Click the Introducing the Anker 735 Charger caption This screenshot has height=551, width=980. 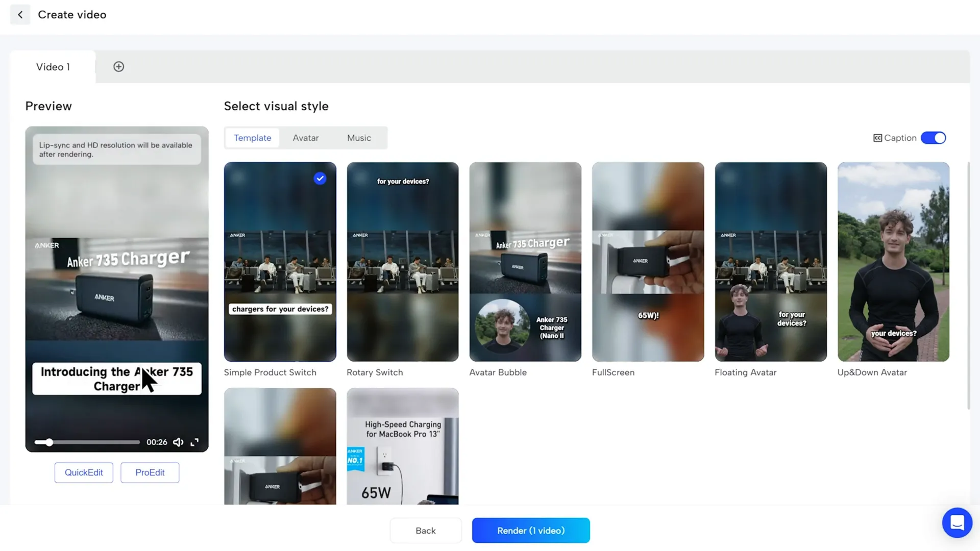pos(117,379)
